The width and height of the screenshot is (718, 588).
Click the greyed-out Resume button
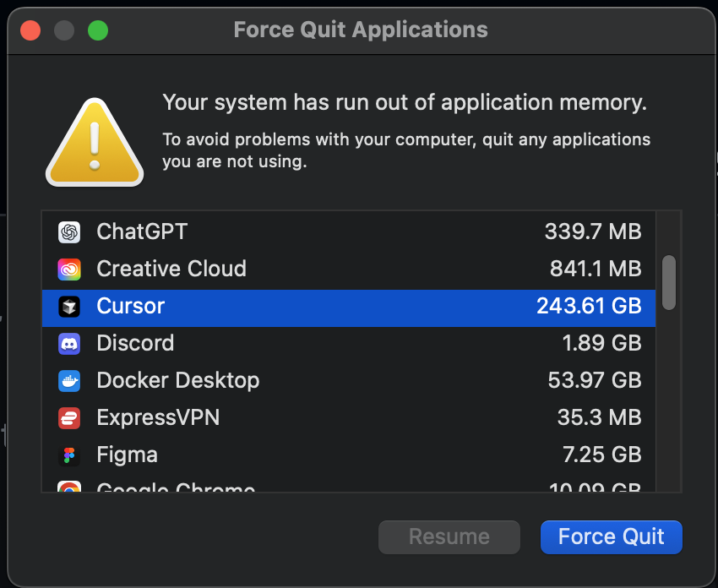(449, 536)
